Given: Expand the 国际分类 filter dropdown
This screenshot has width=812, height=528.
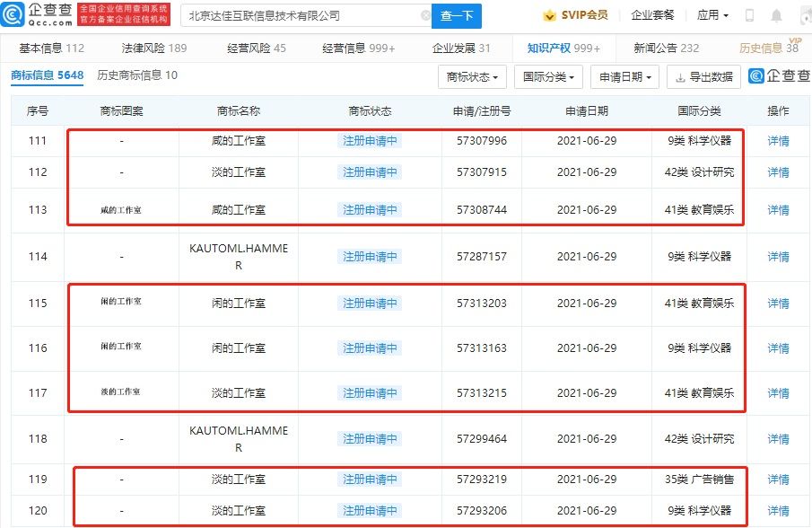Looking at the screenshot, I should pyautogui.click(x=548, y=77).
